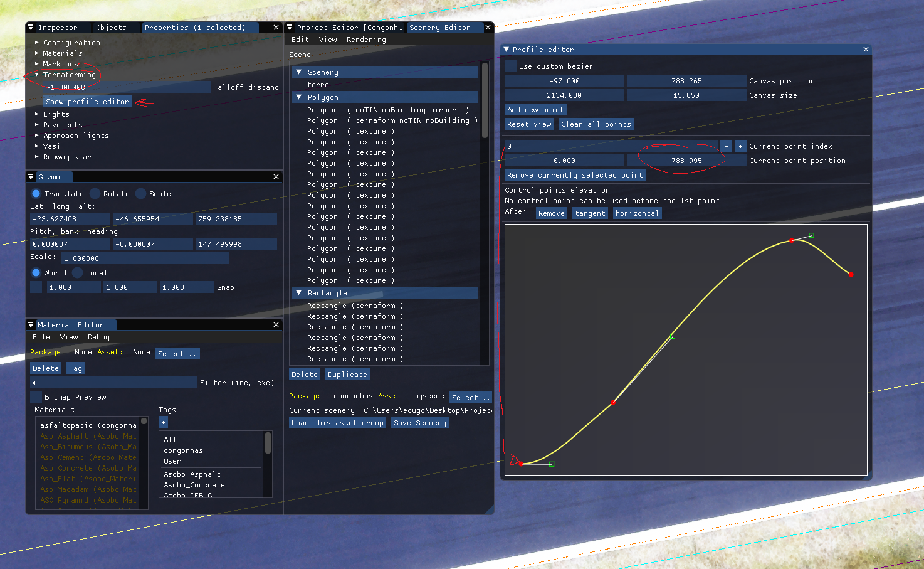Click the plus button to add tag

[x=163, y=422]
